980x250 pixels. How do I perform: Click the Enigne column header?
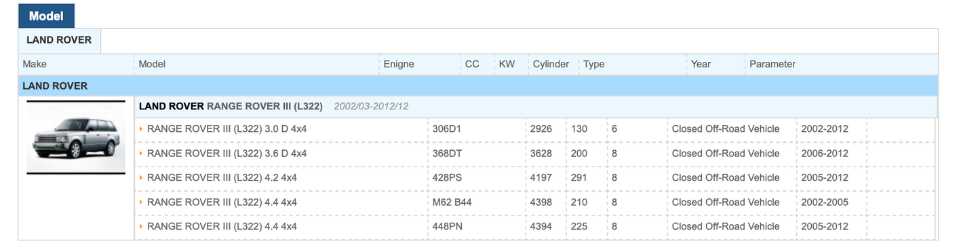399,65
